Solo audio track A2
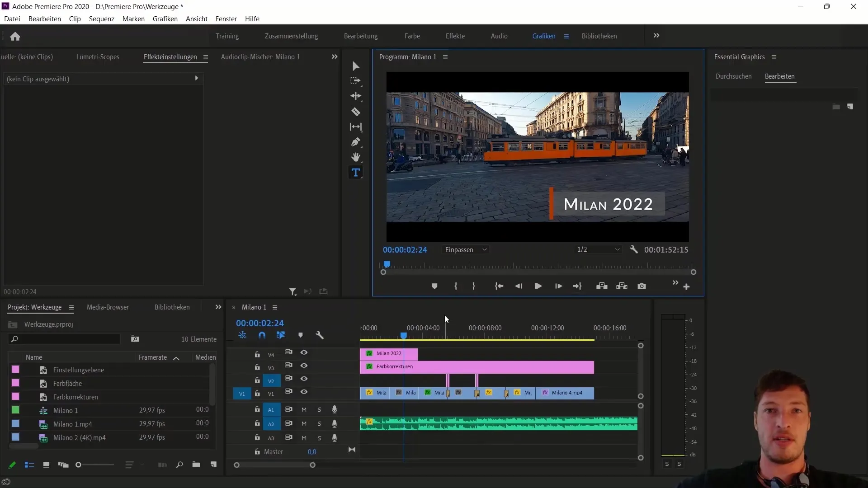 (319, 424)
